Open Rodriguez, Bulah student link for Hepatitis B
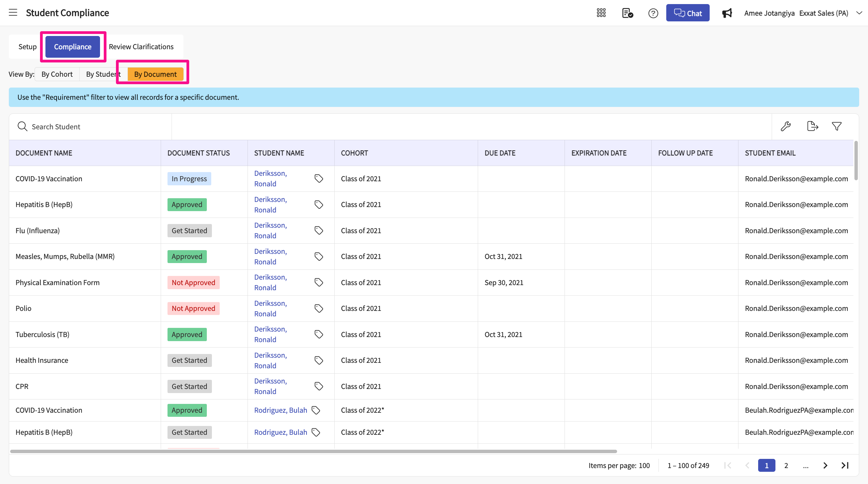This screenshot has width=868, height=484. click(280, 432)
